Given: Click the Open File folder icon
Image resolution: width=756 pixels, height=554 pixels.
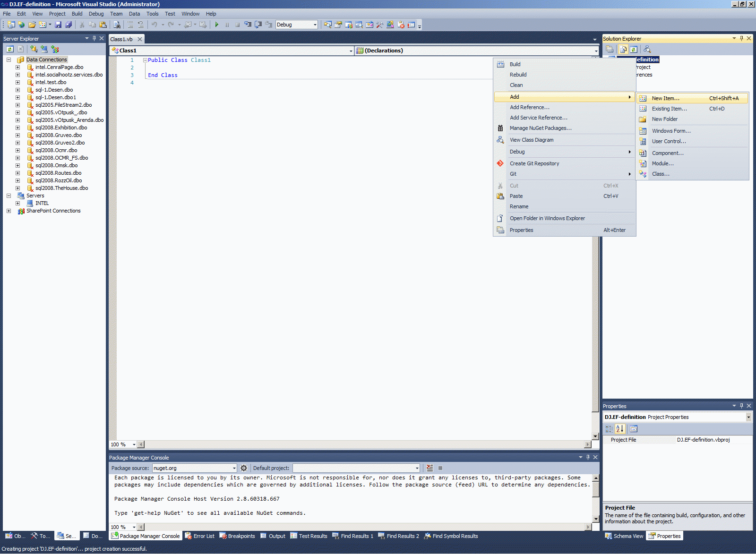Looking at the screenshot, I should pyautogui.click(x=32, y=25).
